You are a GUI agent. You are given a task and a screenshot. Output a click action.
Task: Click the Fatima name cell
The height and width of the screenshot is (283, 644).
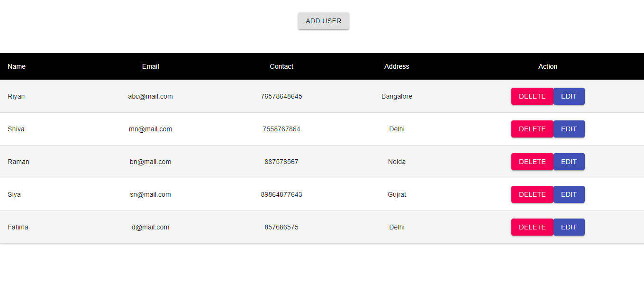click(18, 227)
